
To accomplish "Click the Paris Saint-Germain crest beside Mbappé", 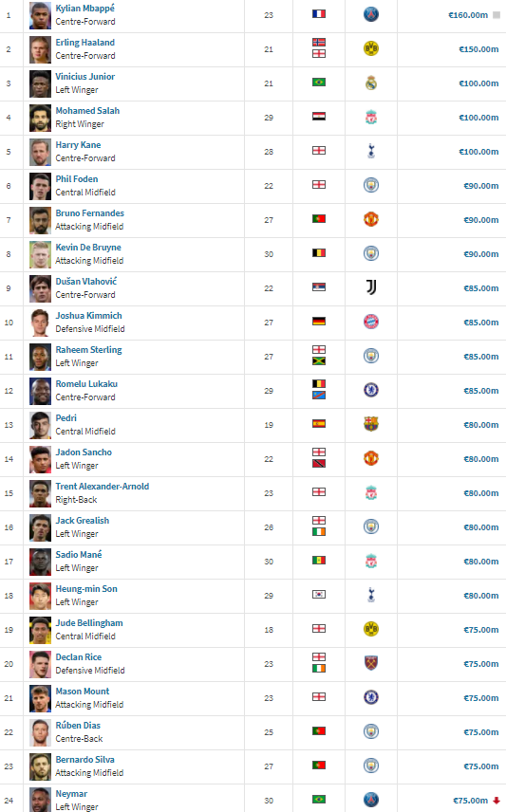I will click(370, 14).
